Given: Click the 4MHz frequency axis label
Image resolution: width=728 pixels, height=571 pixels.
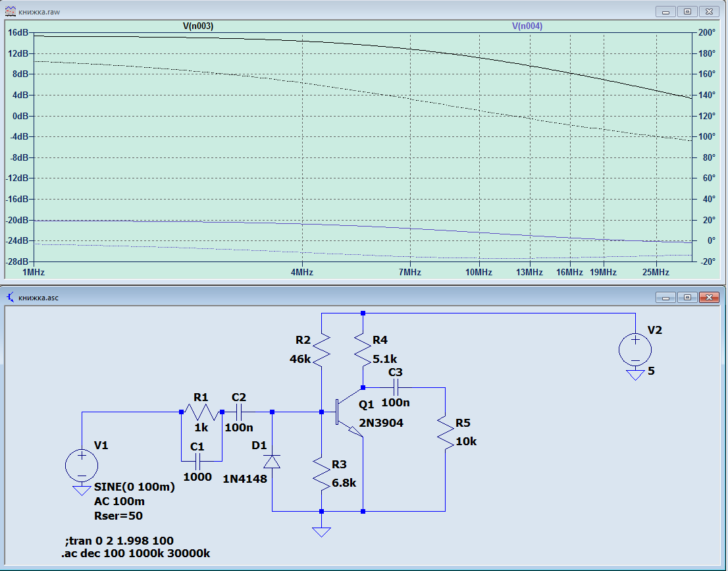Looking at the screenshot, I should point(301,272).
